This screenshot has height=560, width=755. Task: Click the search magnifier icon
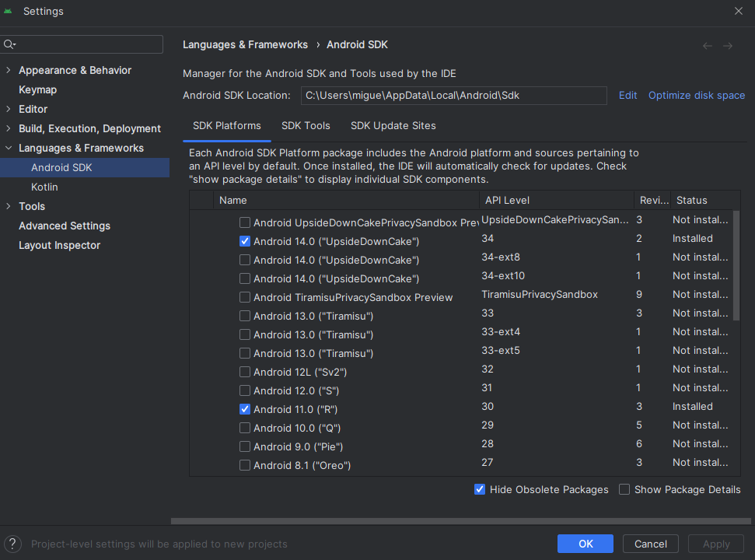(x=9, y=44)
